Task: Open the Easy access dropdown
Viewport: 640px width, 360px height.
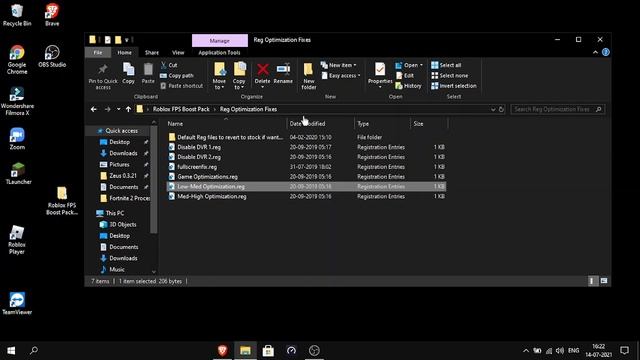Action: 341,76
